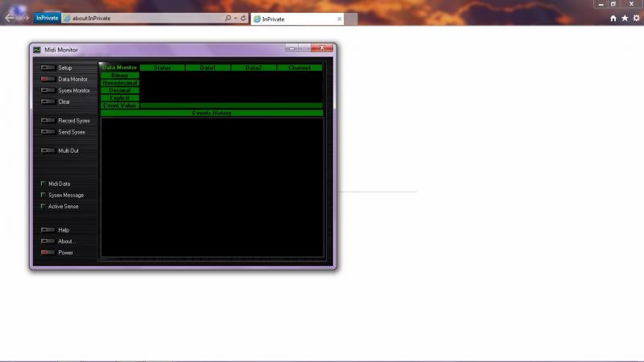Click the Midi Monitor window title icon
Screen dimensions: 644x362
37,50
